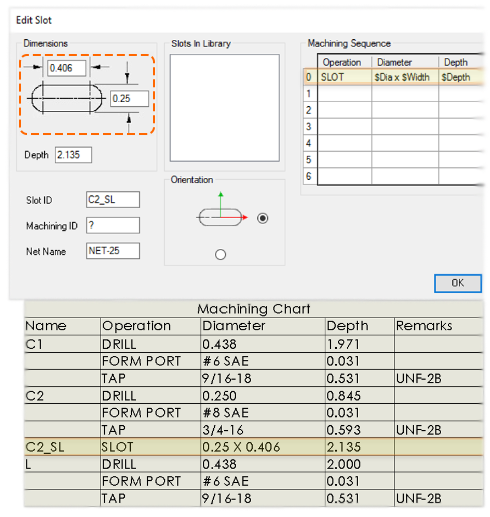Click the Slot ID field C2_SL
The width and height of the screenshot is (490, 517).
coord(113,200)
